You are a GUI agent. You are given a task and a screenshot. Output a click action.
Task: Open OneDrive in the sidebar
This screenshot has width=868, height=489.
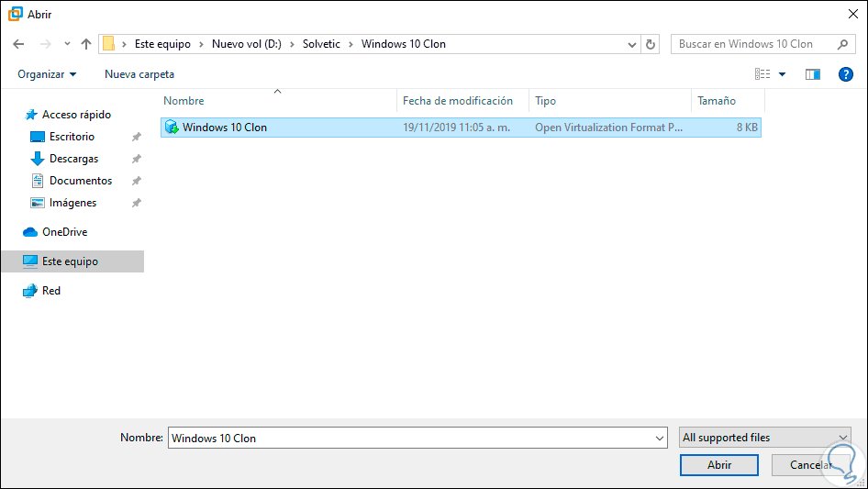(65, 232)
